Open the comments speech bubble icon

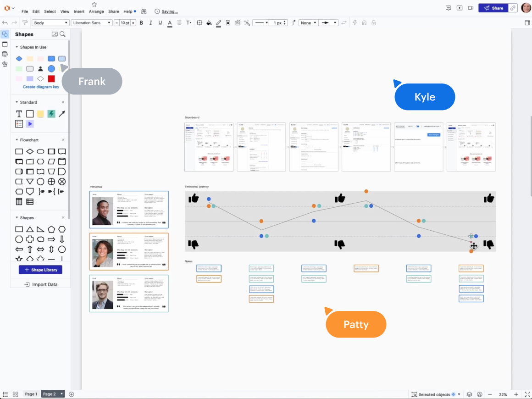point(449,8)
